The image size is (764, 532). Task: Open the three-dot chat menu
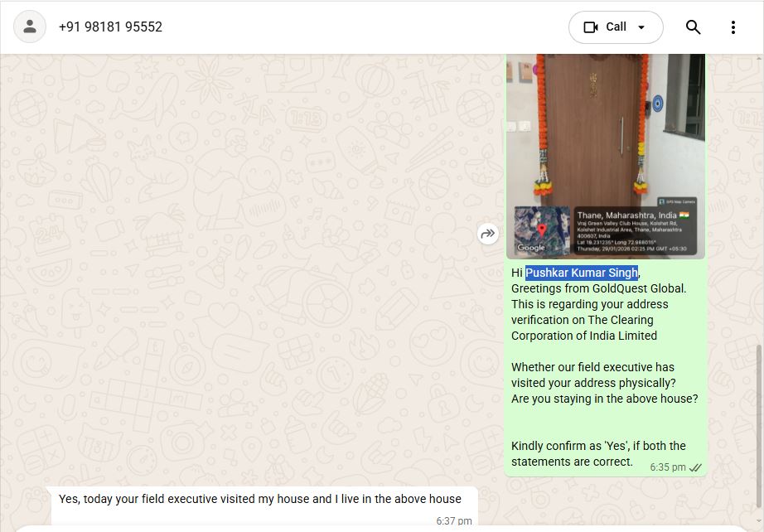pos(733,27)
